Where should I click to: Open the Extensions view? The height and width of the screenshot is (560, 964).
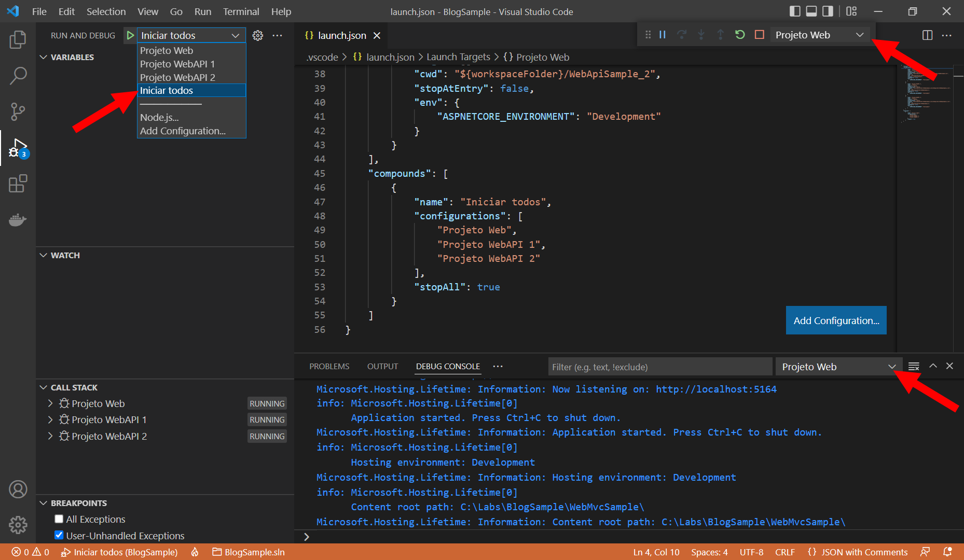point(18,184)
